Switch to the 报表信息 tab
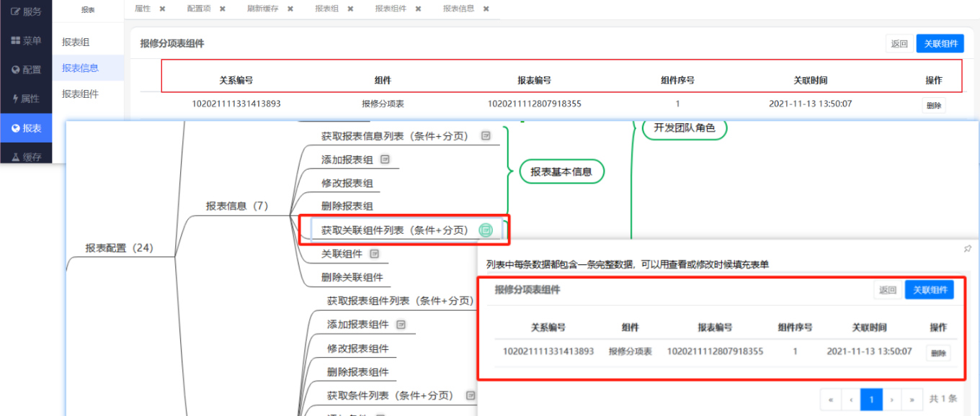 pos(459,9)
